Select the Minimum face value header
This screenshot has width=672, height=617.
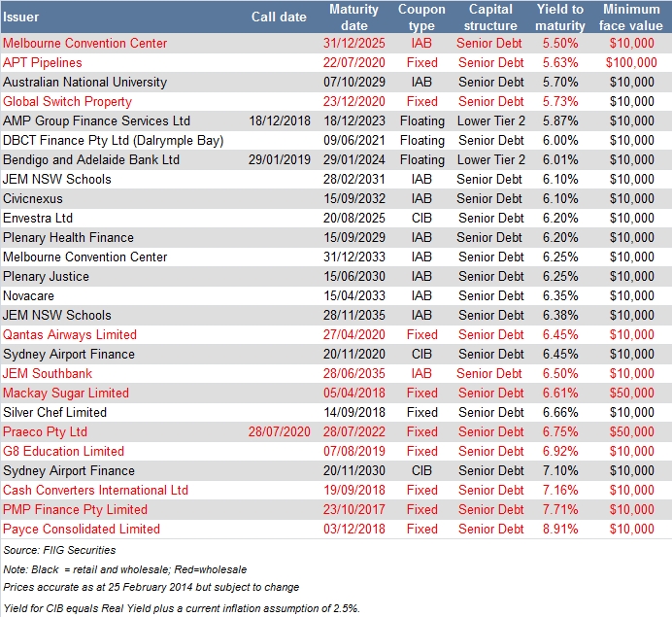[630, 17]
